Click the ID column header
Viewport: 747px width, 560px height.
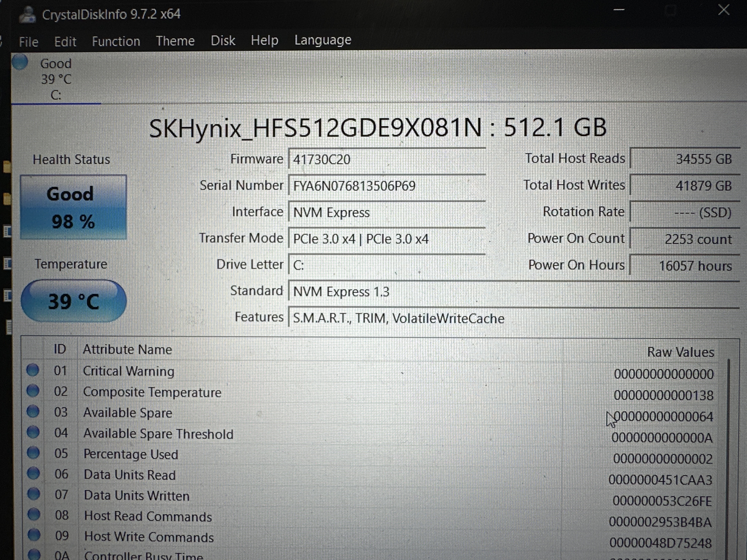[60, 349]
